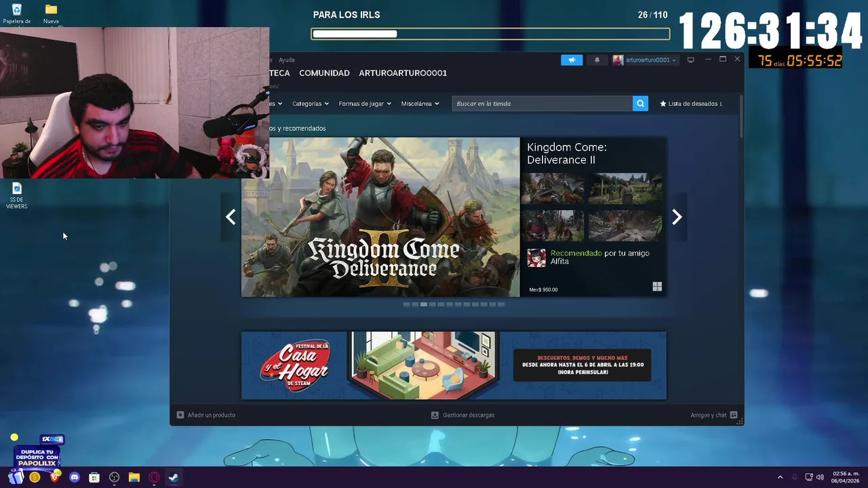Open Opera browser from taskbar
This screenshot has width=868, height=488.
pos(154,477)
